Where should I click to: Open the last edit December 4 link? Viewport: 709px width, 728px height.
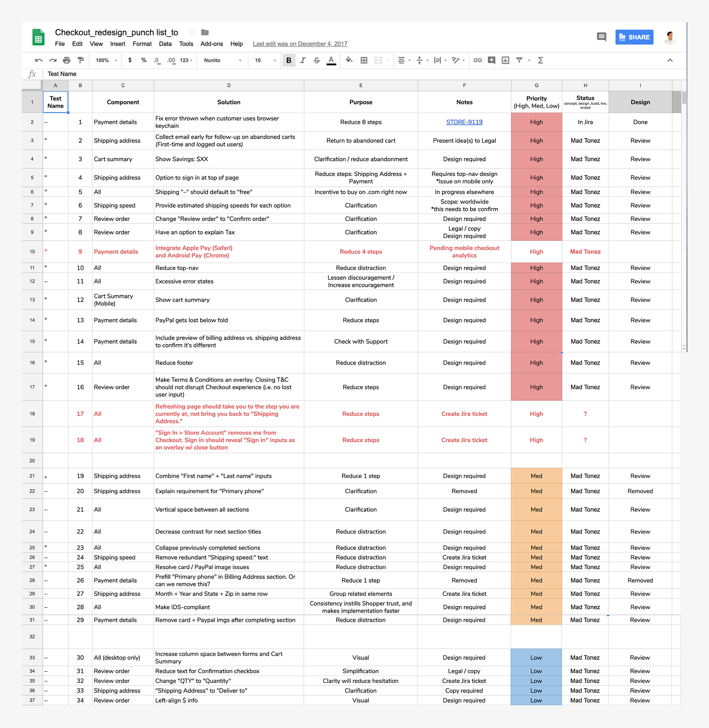(300, 44)
